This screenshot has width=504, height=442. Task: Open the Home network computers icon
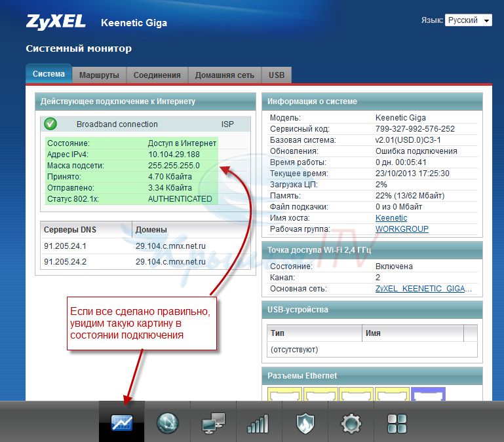coord(214,423)
